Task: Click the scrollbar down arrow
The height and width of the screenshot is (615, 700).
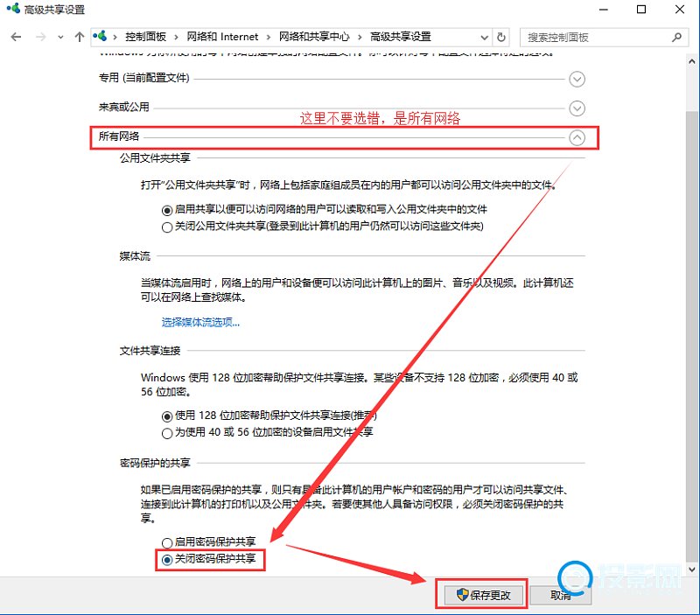Action: 692,569
